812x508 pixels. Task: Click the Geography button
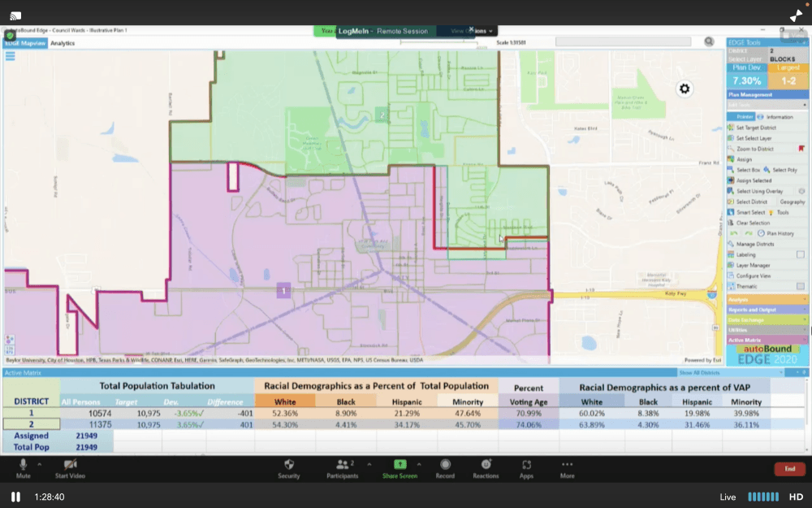click(x=793, y=202)
